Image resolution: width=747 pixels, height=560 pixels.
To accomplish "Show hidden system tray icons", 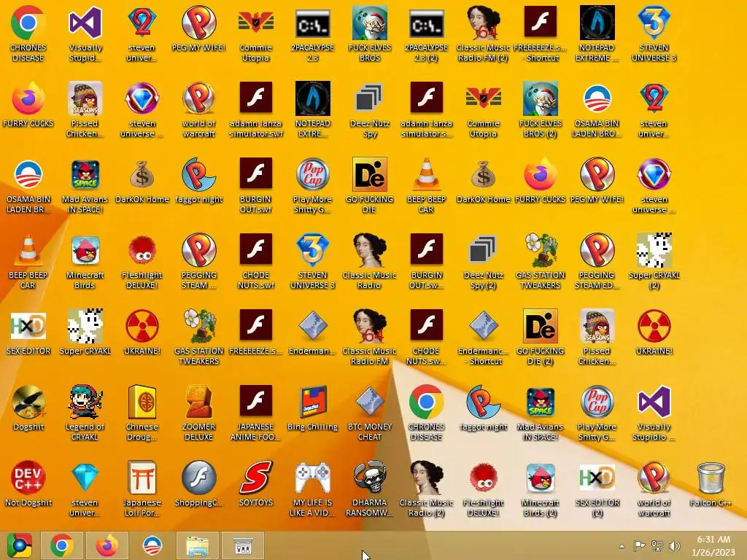I will pos(622,546).
